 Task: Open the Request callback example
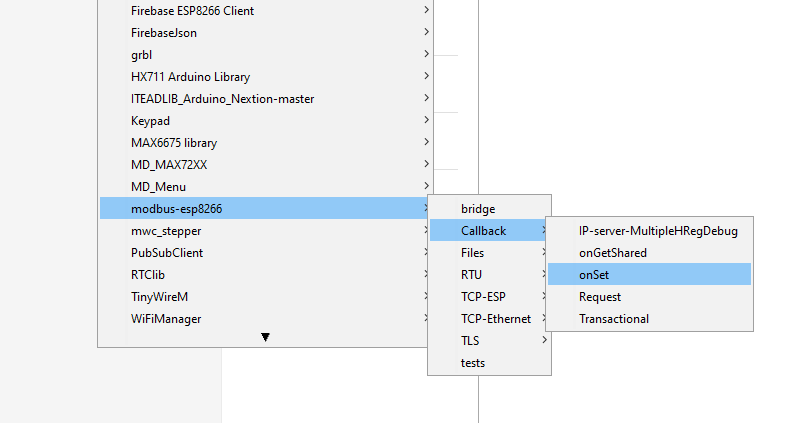pos(649,297)
